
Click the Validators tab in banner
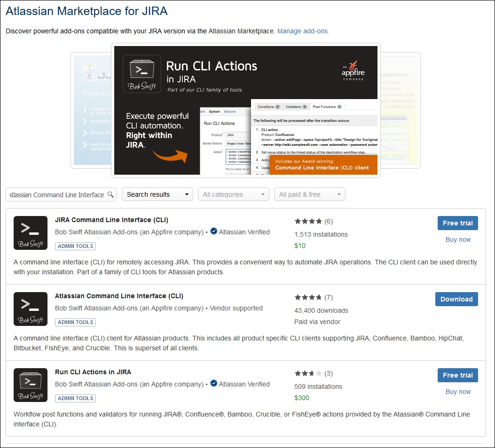296,107
